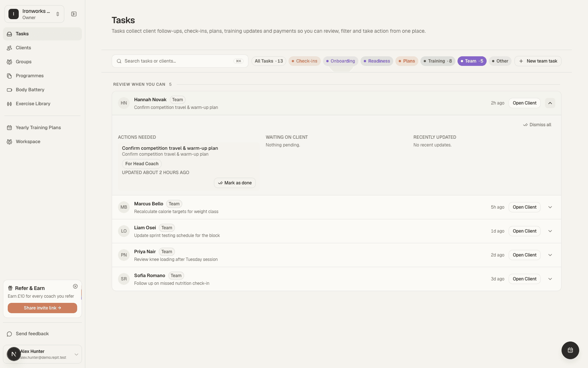Open Groups in sidebar

pos(42,62)
